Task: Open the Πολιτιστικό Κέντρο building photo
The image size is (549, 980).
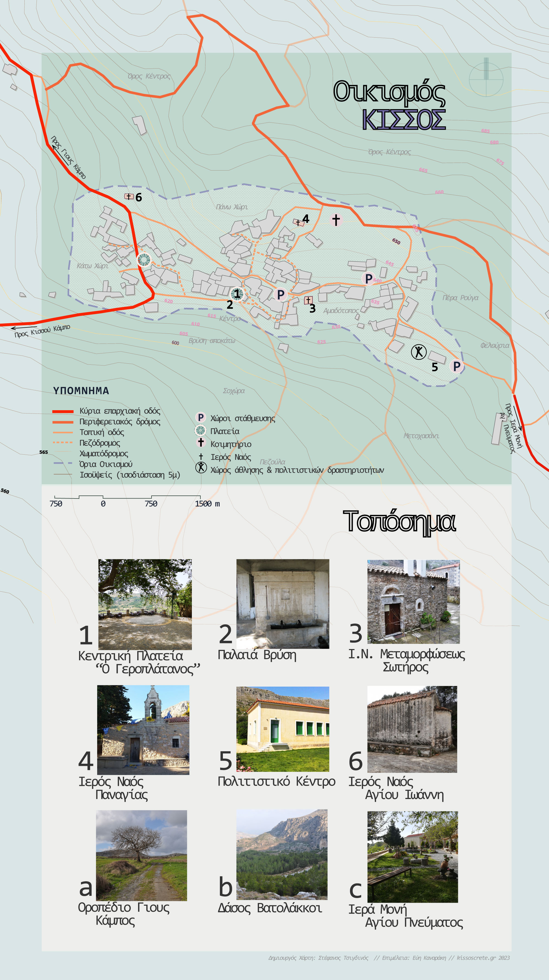Action: tap(282, 730)
